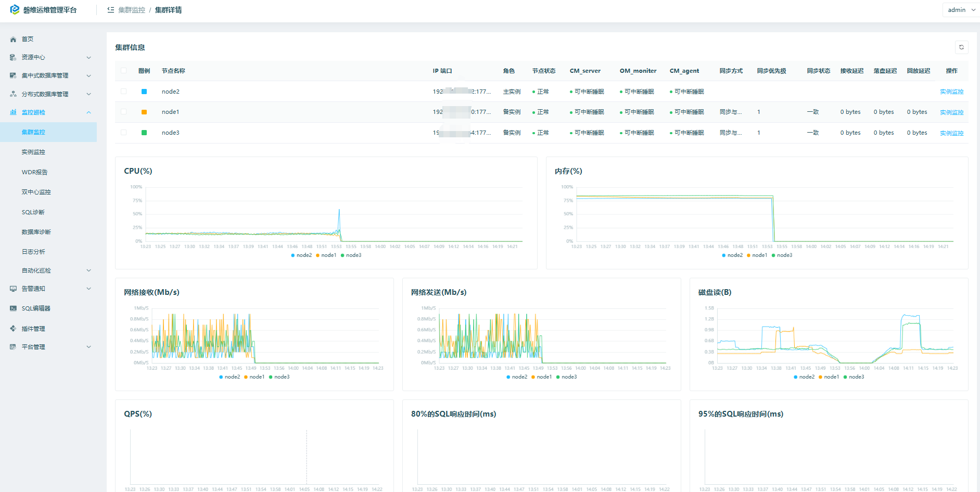Click the home icon in sidebar

coord(13,40)
